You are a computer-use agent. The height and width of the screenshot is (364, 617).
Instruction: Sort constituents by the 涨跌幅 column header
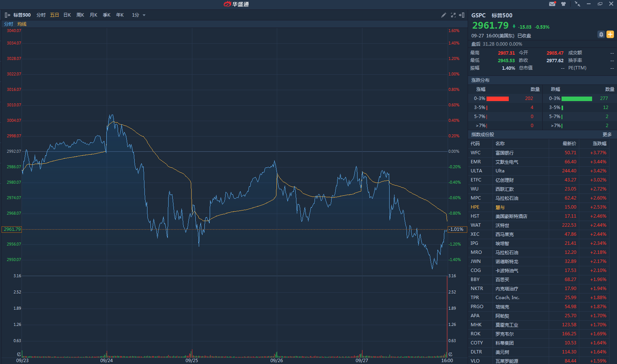tap(599, 144)
